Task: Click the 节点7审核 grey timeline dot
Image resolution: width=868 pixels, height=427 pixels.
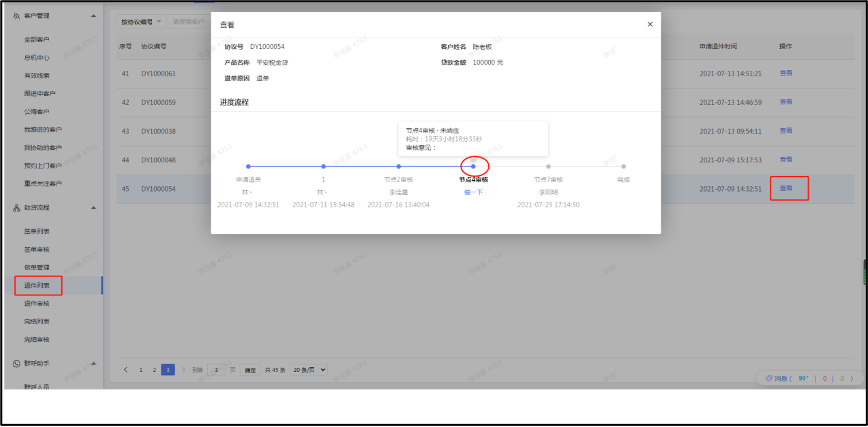Action: tap(549, 166)
